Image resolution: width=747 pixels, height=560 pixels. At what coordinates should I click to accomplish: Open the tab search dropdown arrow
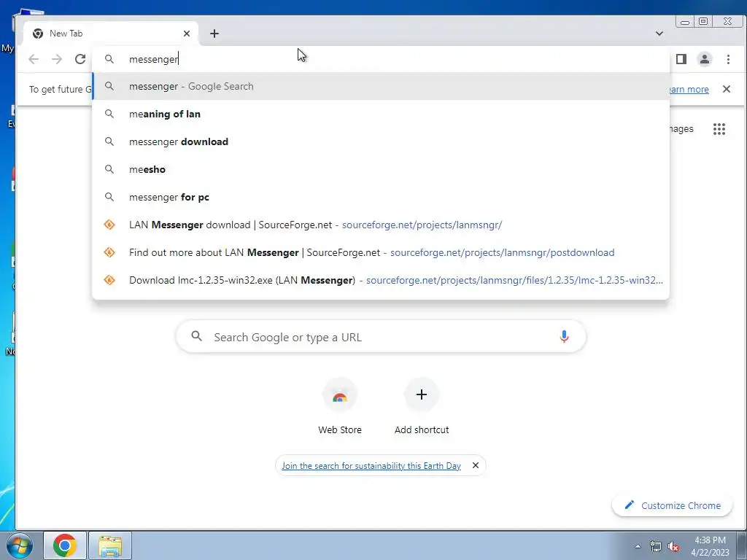coord(659,34)
